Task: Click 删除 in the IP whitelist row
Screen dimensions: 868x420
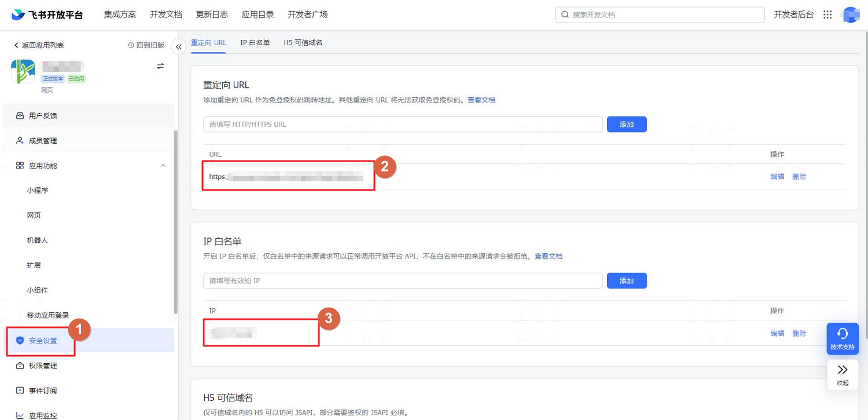Action: click(799, 334)
